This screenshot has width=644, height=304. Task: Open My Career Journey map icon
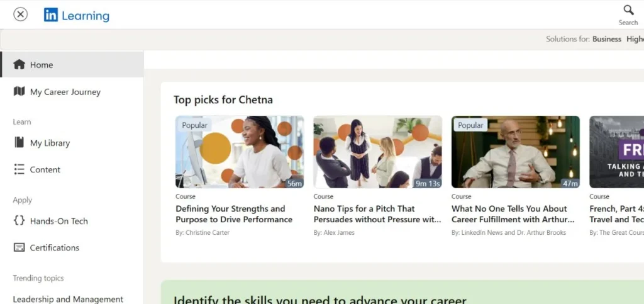point(19,91)
